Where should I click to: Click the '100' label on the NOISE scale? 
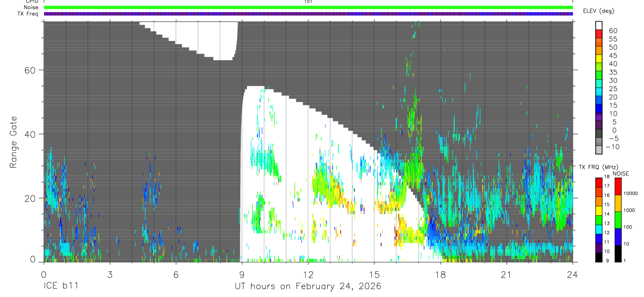(x=628, y=227)
